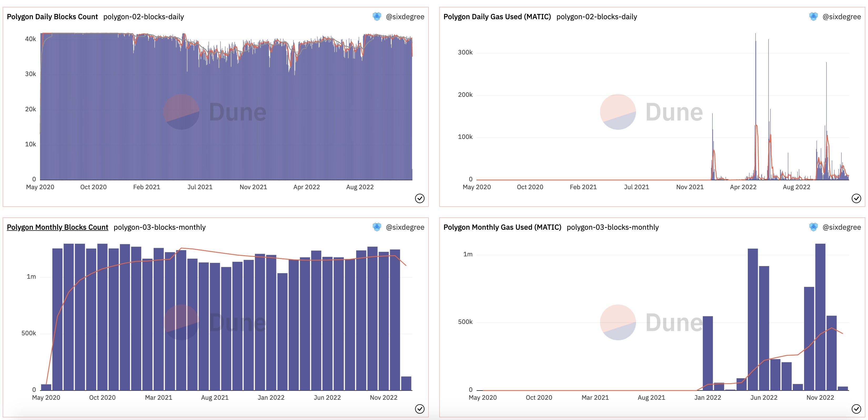Click the Feb 2021 axis label on Daily Blocks Count
The height and width of the screenshot is (420, 868).
(147, 187)
